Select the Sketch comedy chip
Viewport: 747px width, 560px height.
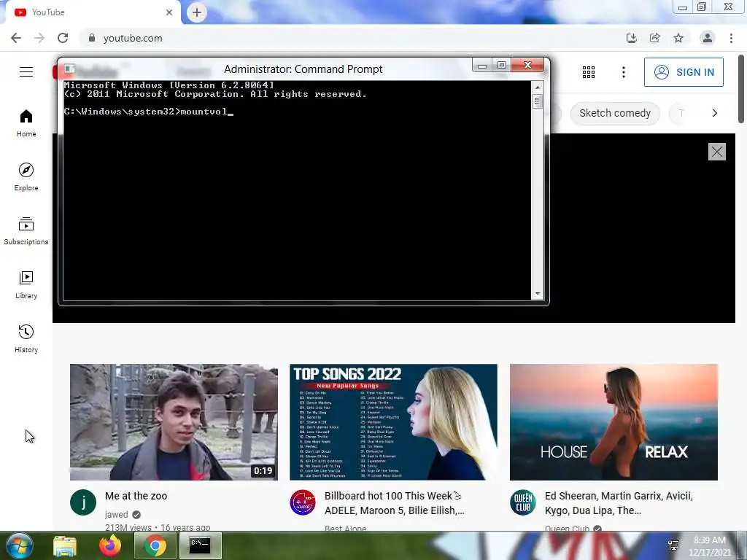pyautogui.click(x=614, y=113)
